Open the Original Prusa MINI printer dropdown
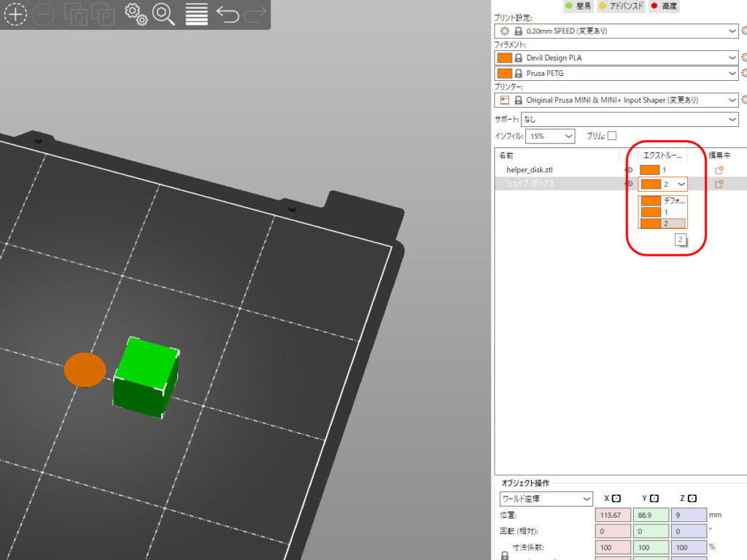The image size is (747, 560). [616, 100]
